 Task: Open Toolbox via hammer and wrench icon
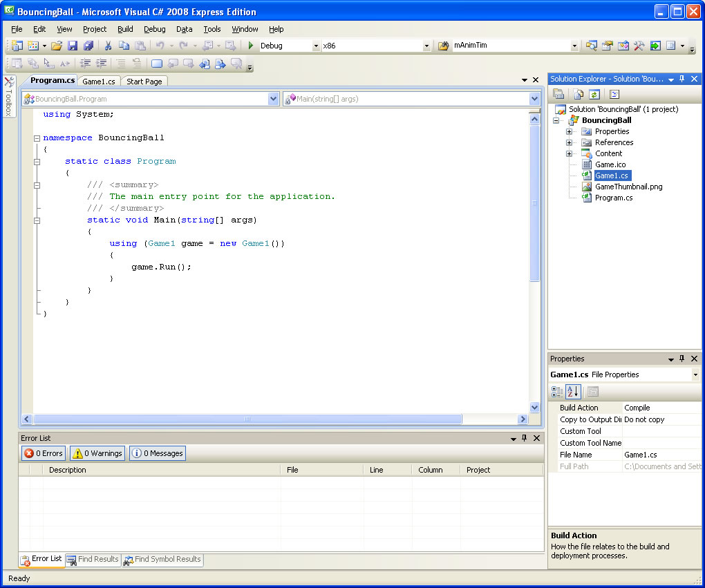[639, 46]
